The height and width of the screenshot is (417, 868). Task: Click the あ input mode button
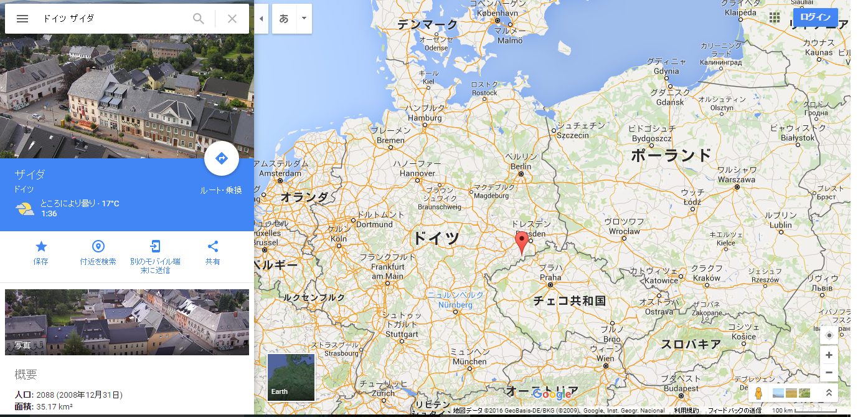284,19
